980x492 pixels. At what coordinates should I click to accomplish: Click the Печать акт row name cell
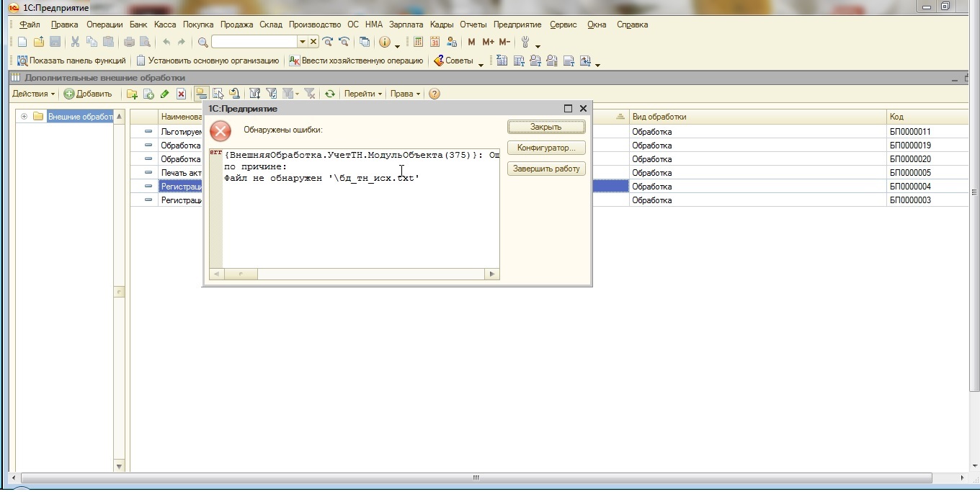181,173
